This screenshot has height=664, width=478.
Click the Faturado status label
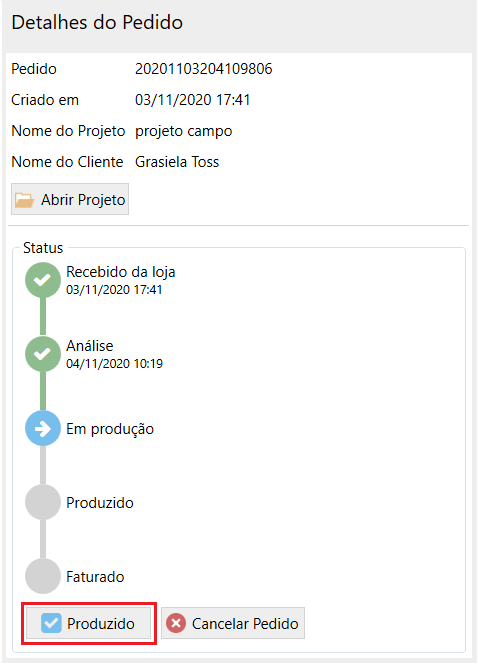95,577
